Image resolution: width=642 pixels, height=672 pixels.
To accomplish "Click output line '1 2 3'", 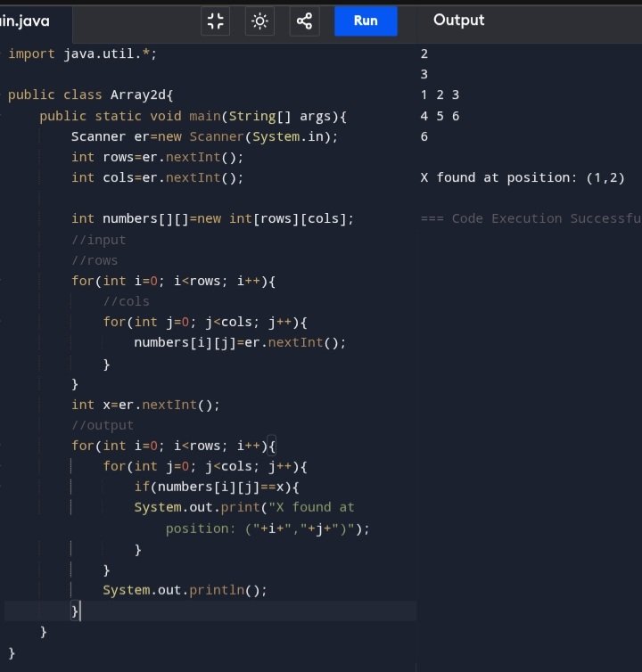I will 440,94.
